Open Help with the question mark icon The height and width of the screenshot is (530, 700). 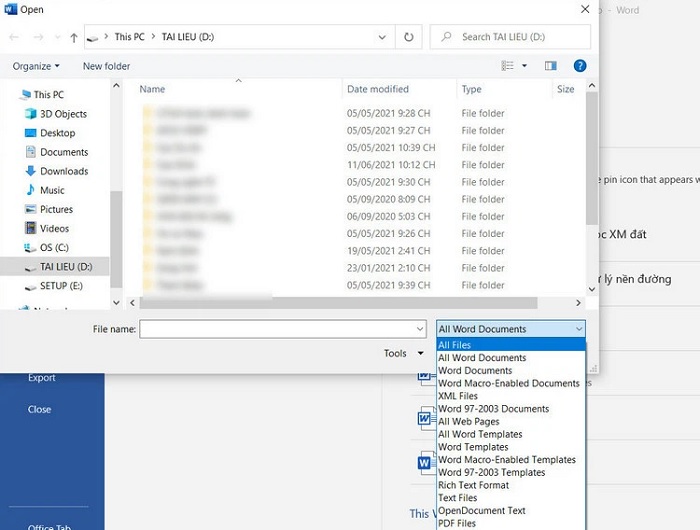[579, 66]
